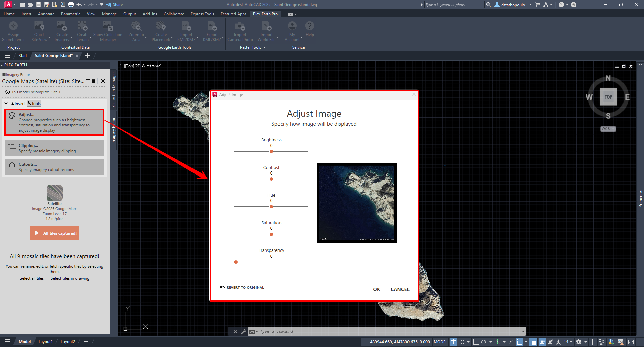Viewport: 644px width, 347px height.
Task: Close the Imagery Editor with X
Action: (x=103, y=81)
